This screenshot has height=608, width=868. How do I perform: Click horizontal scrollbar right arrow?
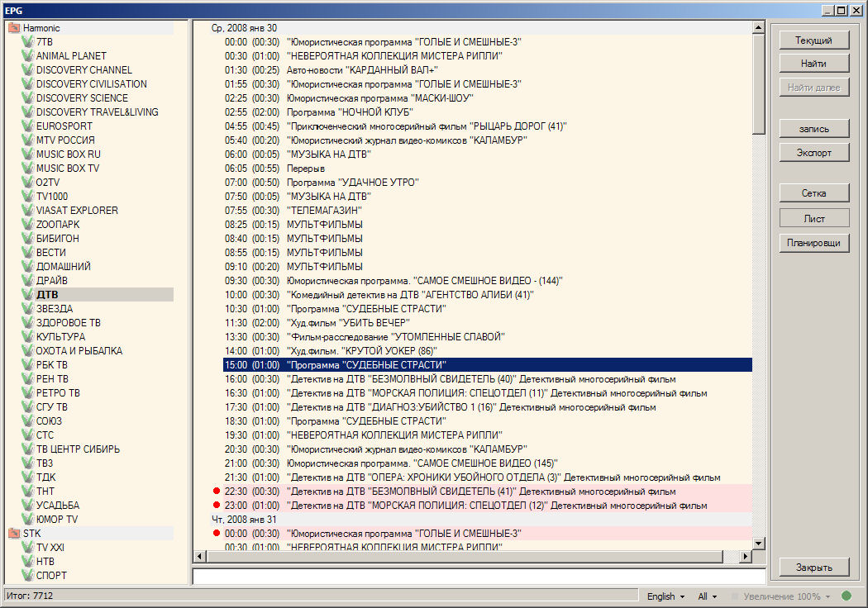[746, 556]
